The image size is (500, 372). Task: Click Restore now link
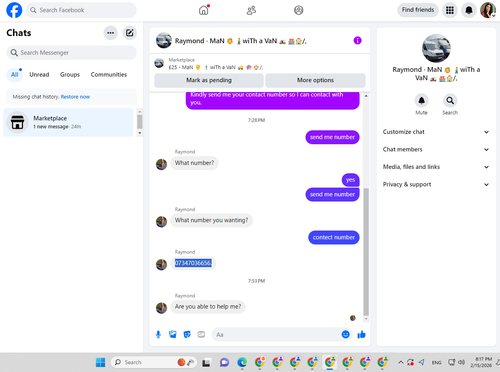75,97
